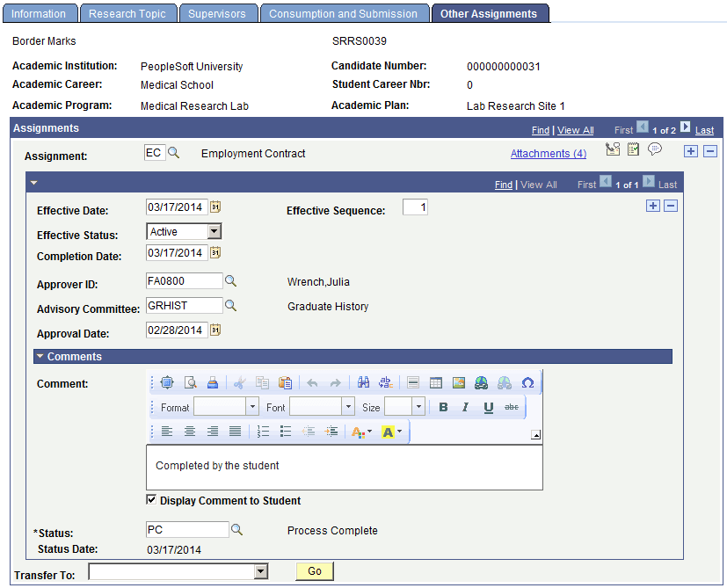Screen dimensions: 727x588
Task: Insert a special character with the Omega icon
Action: 528,381
